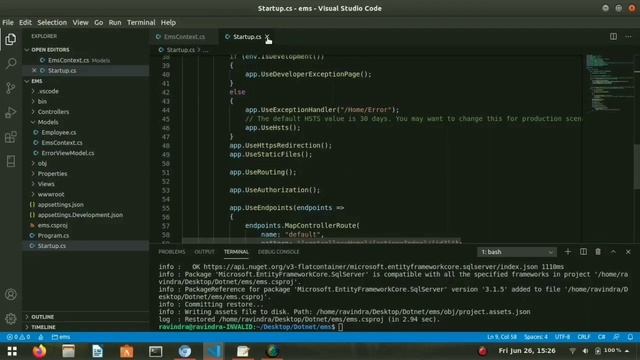This screenshot has height=360, width=640.
Task: Open the terminal shell selector '1: bash'
Action: (517, 252)
